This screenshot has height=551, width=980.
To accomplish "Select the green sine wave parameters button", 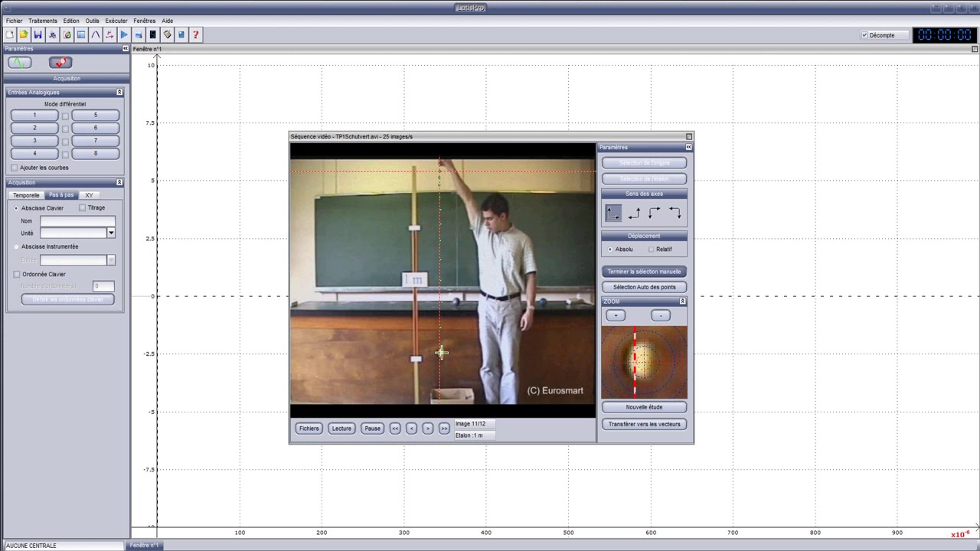I will click(x=19, y=63).
